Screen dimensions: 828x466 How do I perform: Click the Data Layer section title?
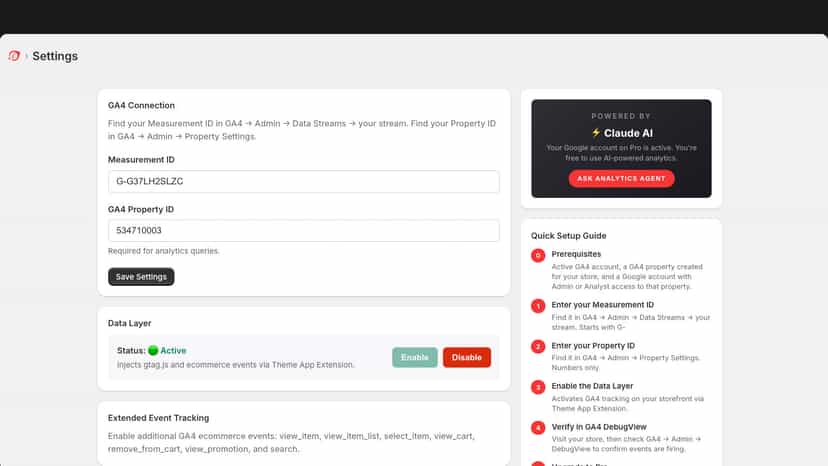(129, 323)
